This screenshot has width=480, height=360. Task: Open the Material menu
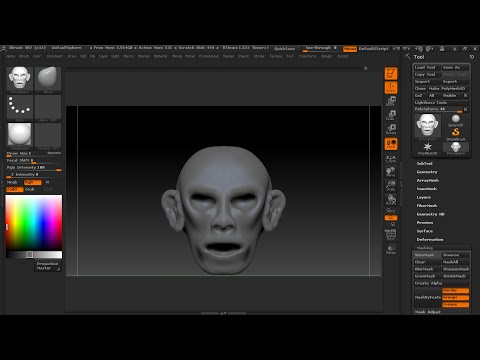pos(160,56)
